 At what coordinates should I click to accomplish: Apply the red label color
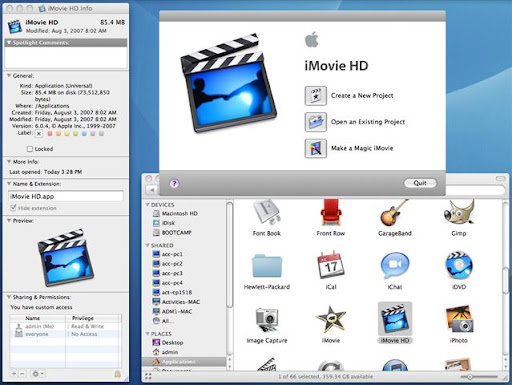(x=50, y=134)
